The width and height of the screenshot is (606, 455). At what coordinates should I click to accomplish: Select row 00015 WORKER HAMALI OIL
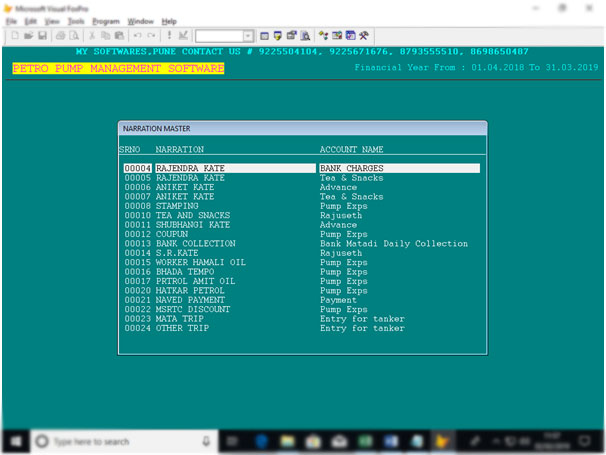click(x=302, y=262)
